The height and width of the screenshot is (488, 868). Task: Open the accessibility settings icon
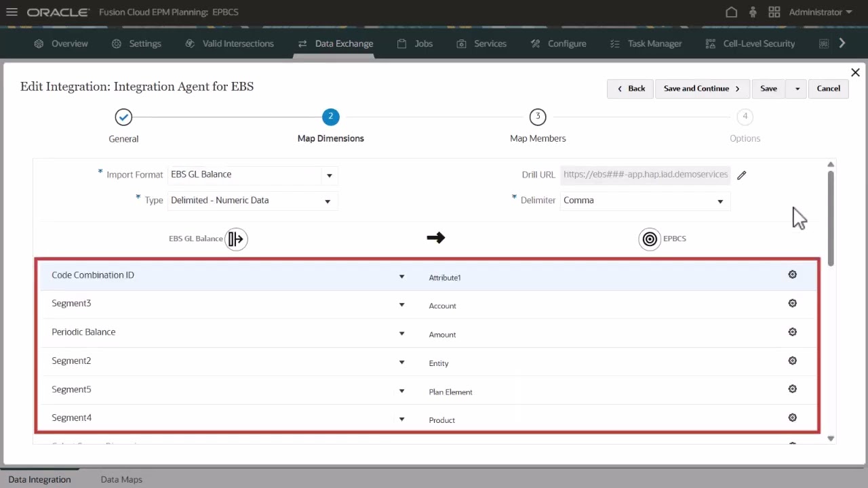[x=753, y=12]
